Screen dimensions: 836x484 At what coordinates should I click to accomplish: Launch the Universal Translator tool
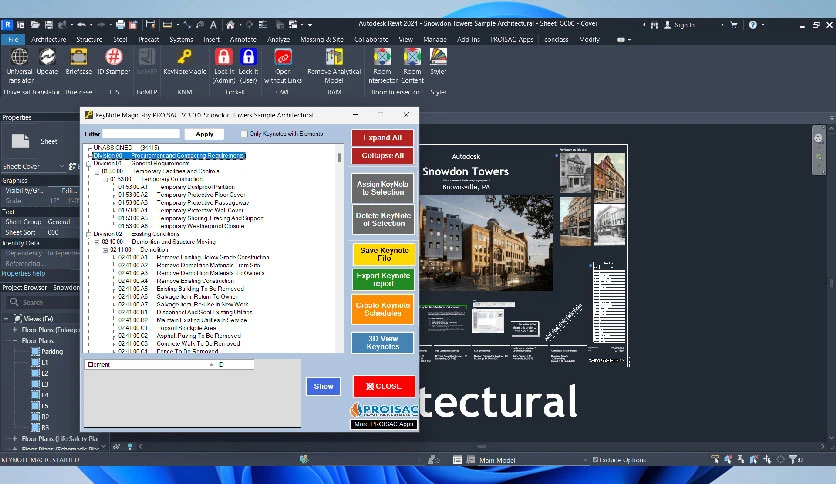20,58
